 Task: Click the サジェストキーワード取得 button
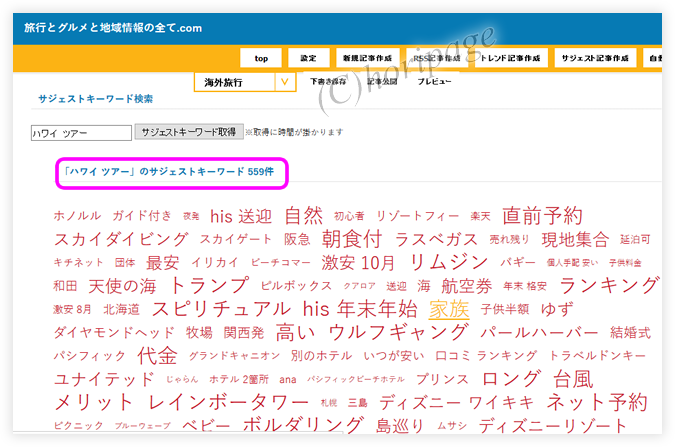pyautogui.click(x=189, y=132)
